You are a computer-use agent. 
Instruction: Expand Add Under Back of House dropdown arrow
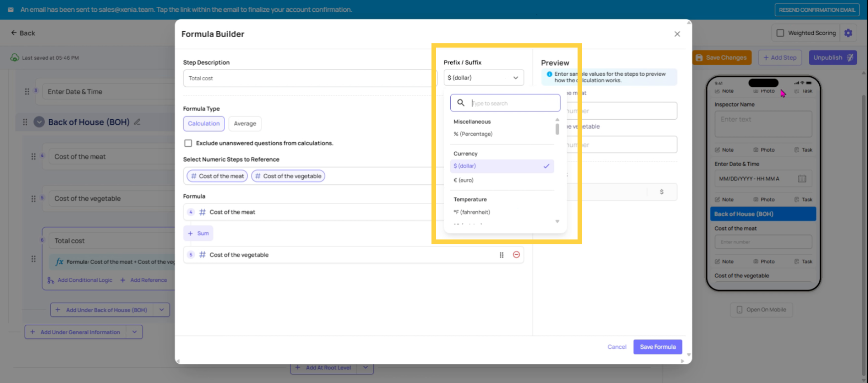pyautogui.click(x=161, y=310)
